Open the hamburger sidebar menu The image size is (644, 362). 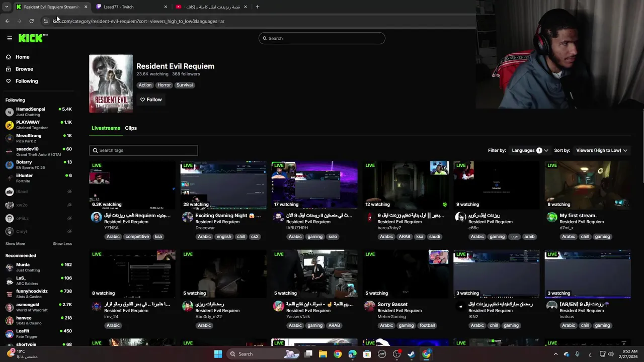tap(10, 38)
